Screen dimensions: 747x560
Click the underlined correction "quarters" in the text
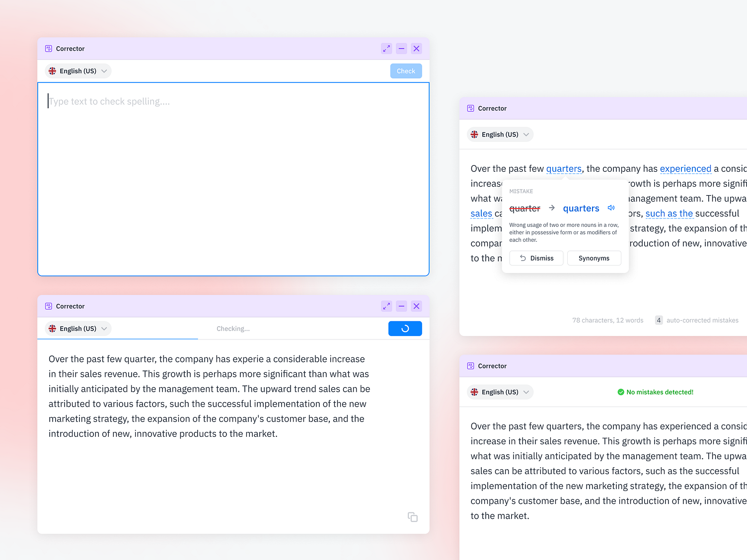click(x=564, y=168)
